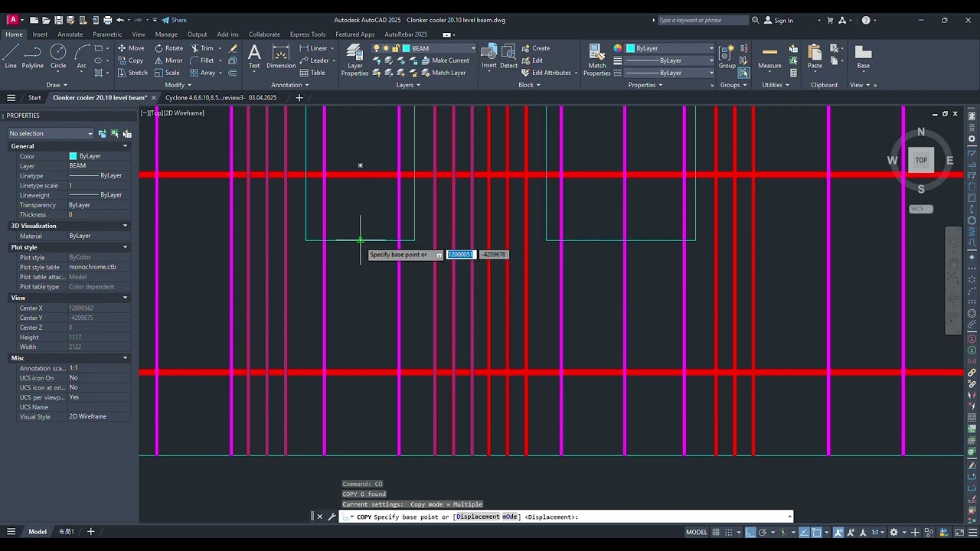
Task: Click the Erase tool icon
Action: (x=234, y=48)
